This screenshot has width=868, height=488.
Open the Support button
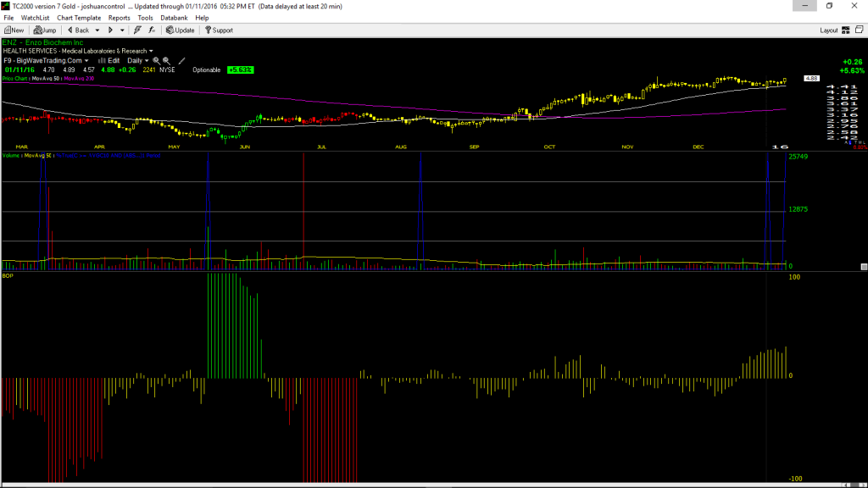tap(220, 30)
